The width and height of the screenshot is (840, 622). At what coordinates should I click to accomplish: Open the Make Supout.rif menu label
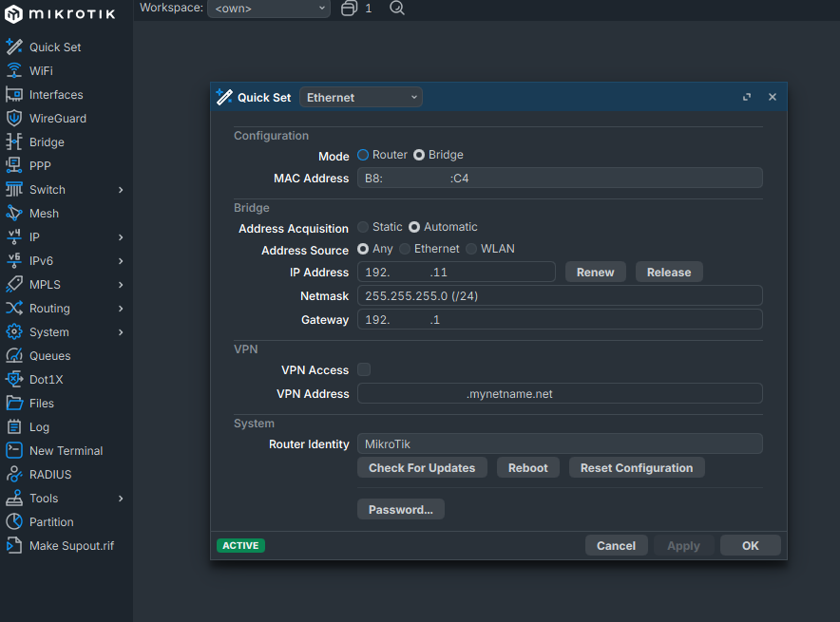72,545
